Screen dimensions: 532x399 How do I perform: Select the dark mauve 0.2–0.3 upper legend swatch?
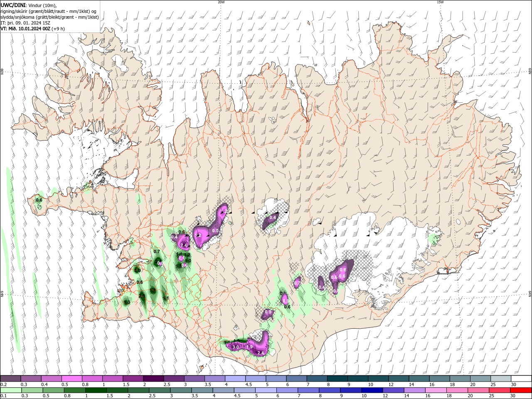tap(10, 379)
